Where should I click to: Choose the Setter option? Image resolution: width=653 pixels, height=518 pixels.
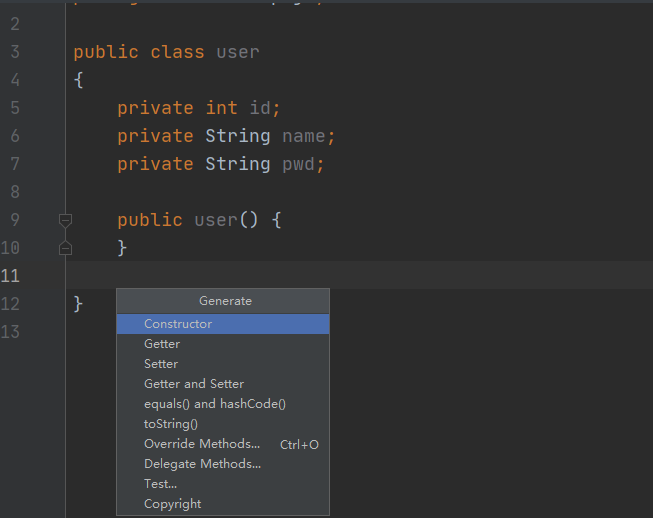(x=223, y=364)
